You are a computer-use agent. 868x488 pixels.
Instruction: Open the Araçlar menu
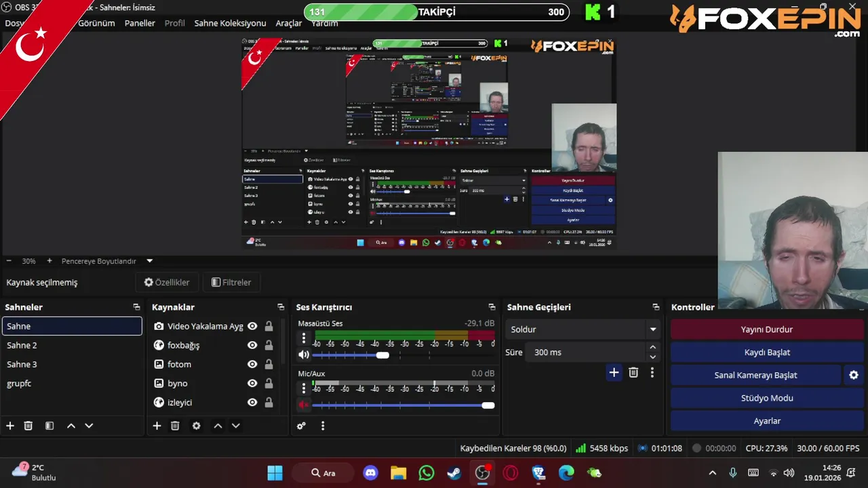coord(289,23)
